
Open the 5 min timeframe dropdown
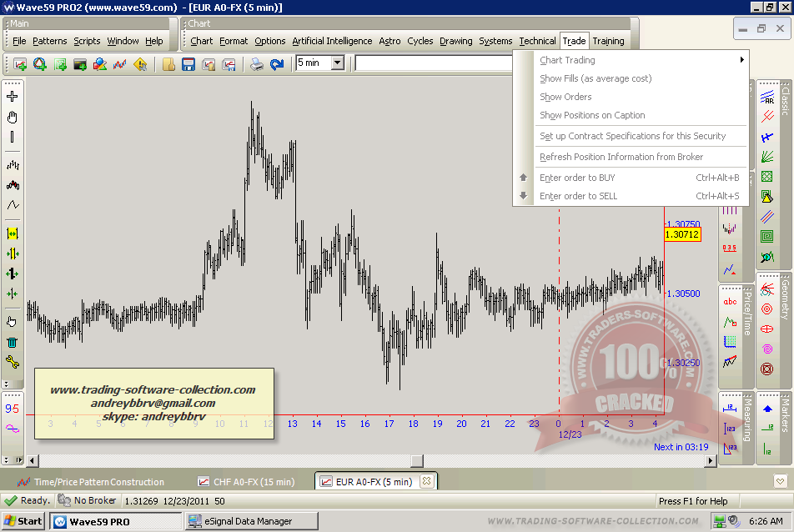337,63
